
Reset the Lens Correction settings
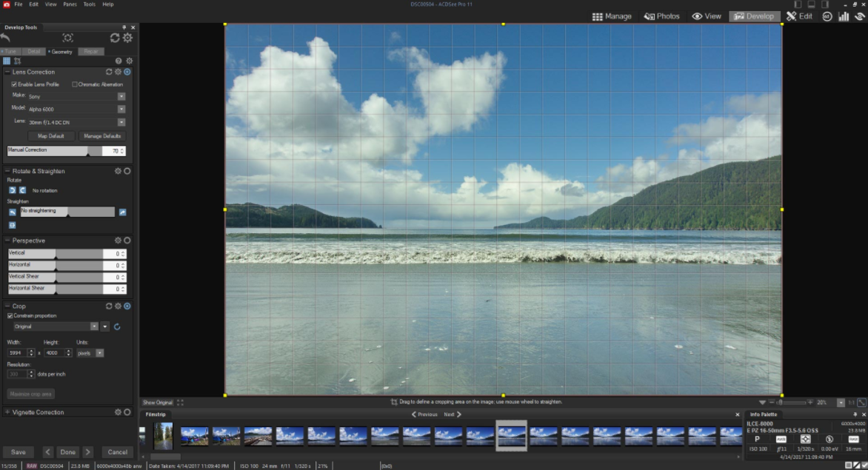tap(109, 72)
